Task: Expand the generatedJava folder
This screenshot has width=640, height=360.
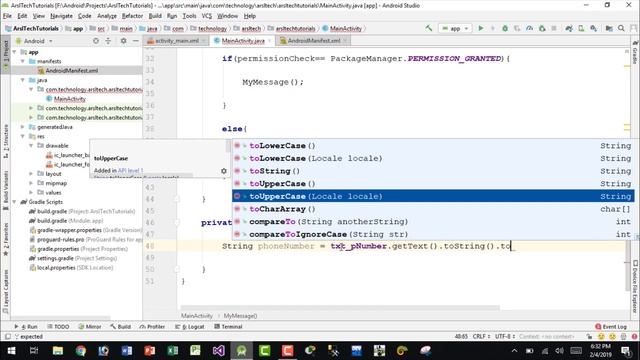Action: click(23, 127)
